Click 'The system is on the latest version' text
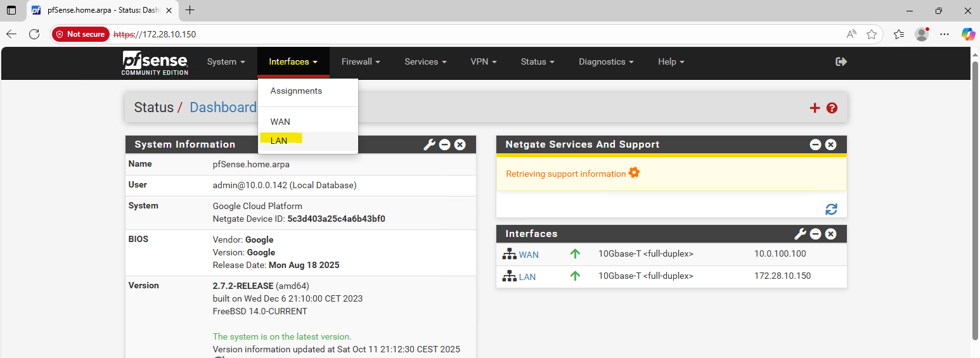Image resolution: width=980 pixels, height=358 pixels. coord(282,336)
